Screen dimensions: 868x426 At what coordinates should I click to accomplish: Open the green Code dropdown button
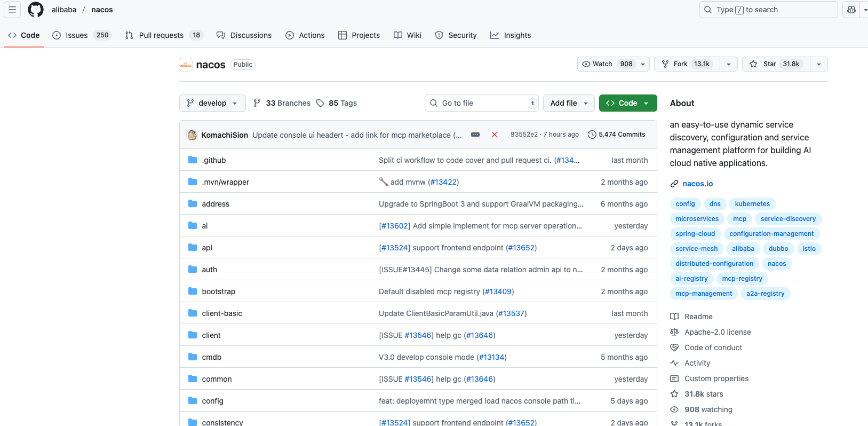tap(628, 103)
